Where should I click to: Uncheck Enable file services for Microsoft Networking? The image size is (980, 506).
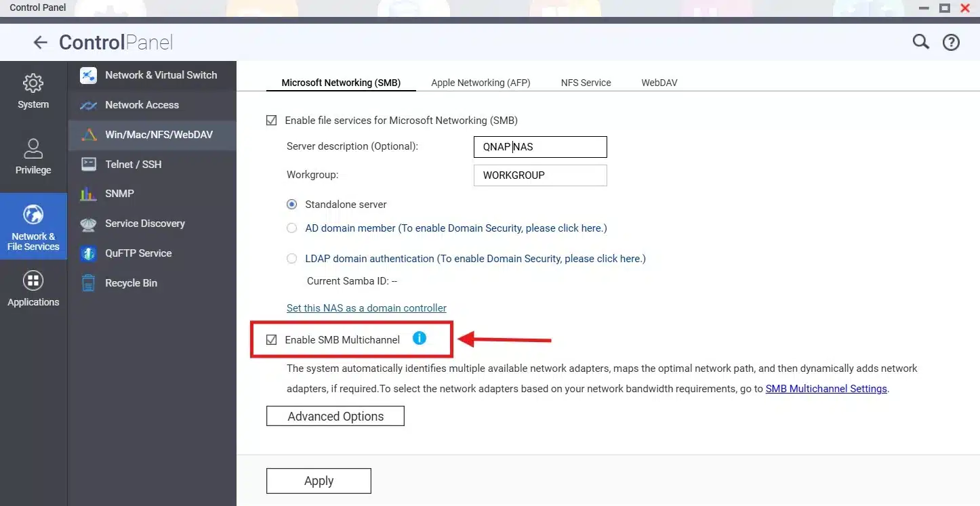(x=271, y=120)
